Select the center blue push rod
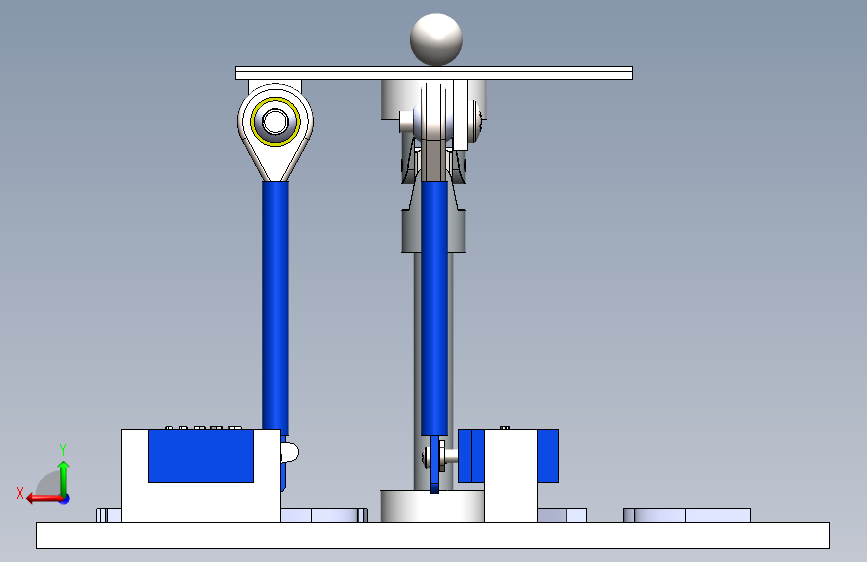The image size is (867, 562). tap(435, 308)
